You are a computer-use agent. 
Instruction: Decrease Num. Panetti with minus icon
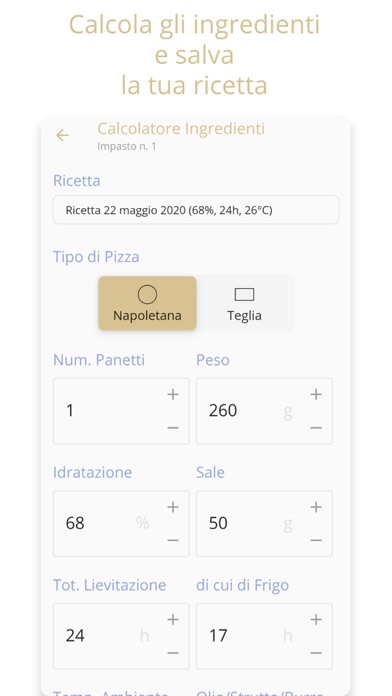click(173, 428)
